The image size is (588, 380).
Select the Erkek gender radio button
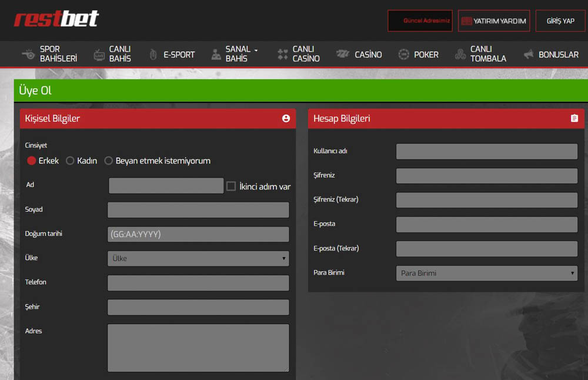coord(32,161)
